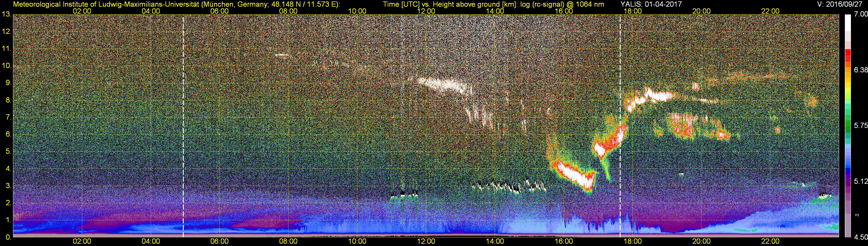The image size is (868, 246).
Task: Click the 5.12 value on the color scale
Action: coord(861,181)
